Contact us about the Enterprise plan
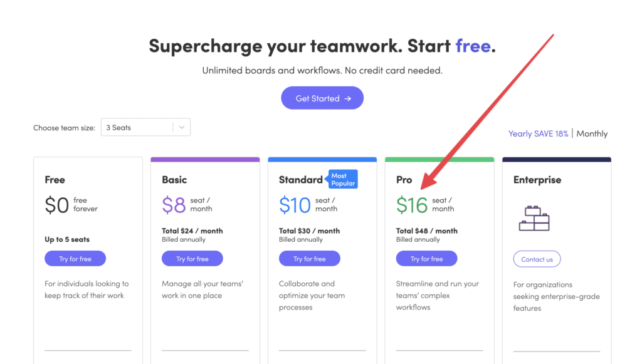The width and height of the screenshot is (642, 364). (537, 259)
